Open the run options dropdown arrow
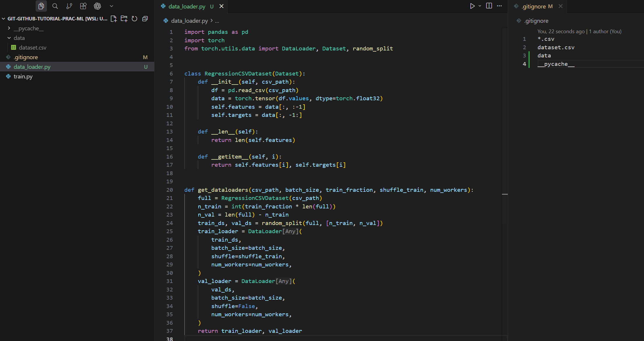This screenshot has width=644, height=341. point(479,6)
